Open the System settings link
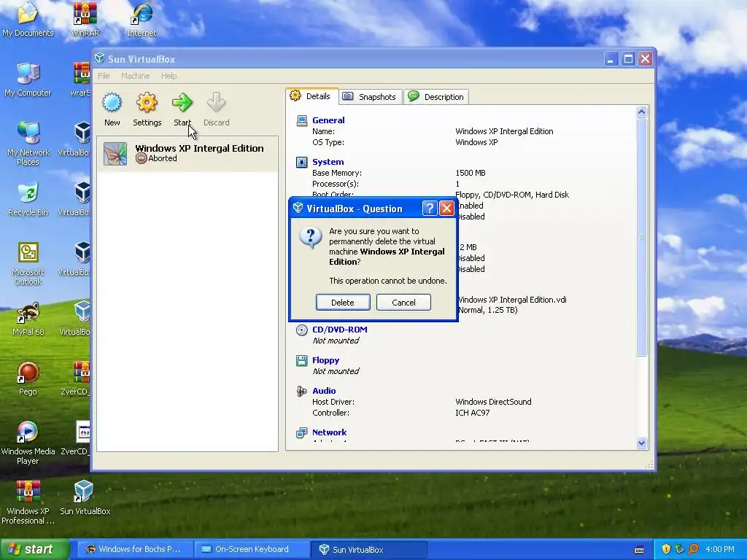747x560 pixels. (x=328, y=162)
